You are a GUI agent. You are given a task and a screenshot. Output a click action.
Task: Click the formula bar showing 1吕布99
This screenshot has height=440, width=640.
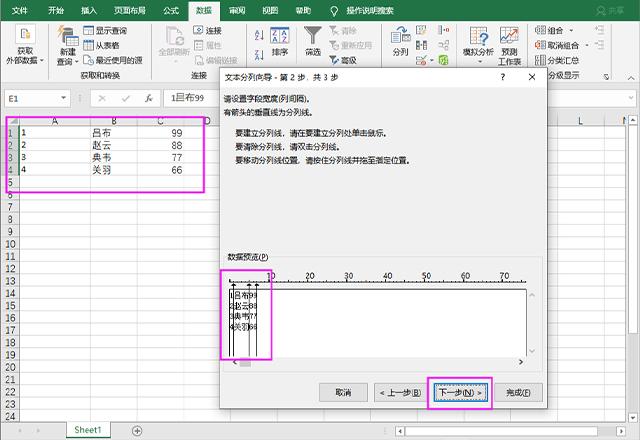(x=191, y=98)
